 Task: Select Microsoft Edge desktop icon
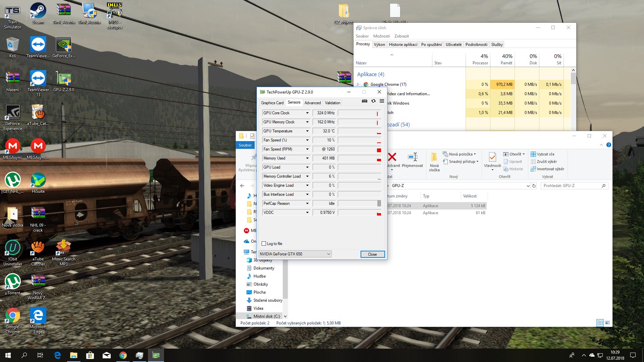coord(38,320)
